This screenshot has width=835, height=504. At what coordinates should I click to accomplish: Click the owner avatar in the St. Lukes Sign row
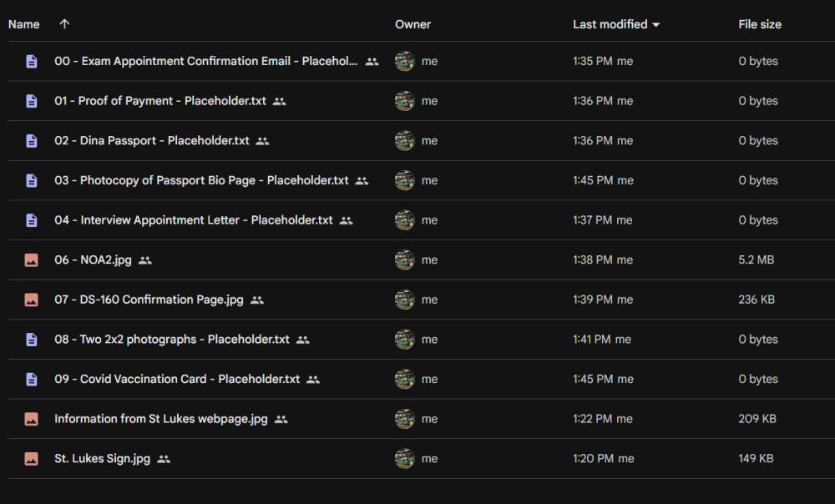[x=405, y=459]
